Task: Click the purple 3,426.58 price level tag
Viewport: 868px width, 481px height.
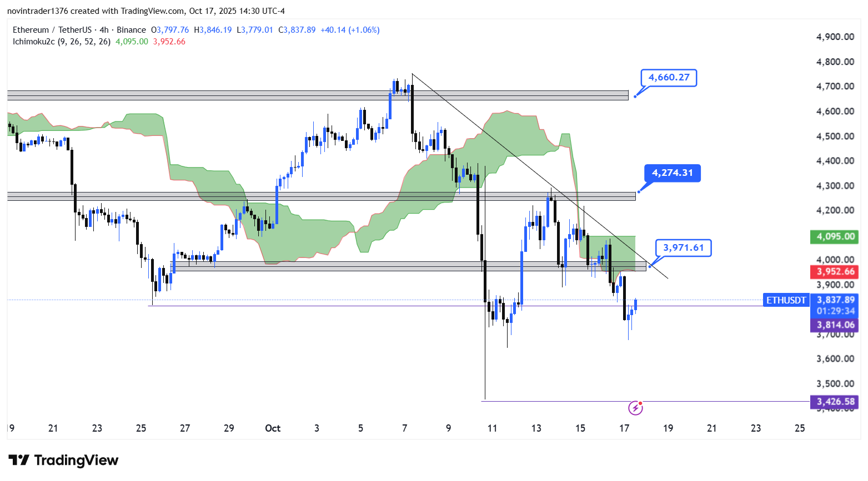Action: [835, 401]
